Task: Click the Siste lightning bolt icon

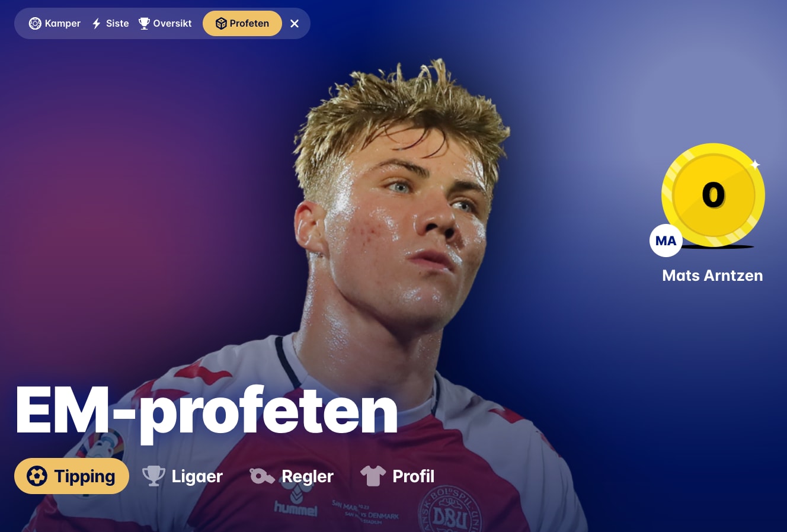Action: click(97, 24)
